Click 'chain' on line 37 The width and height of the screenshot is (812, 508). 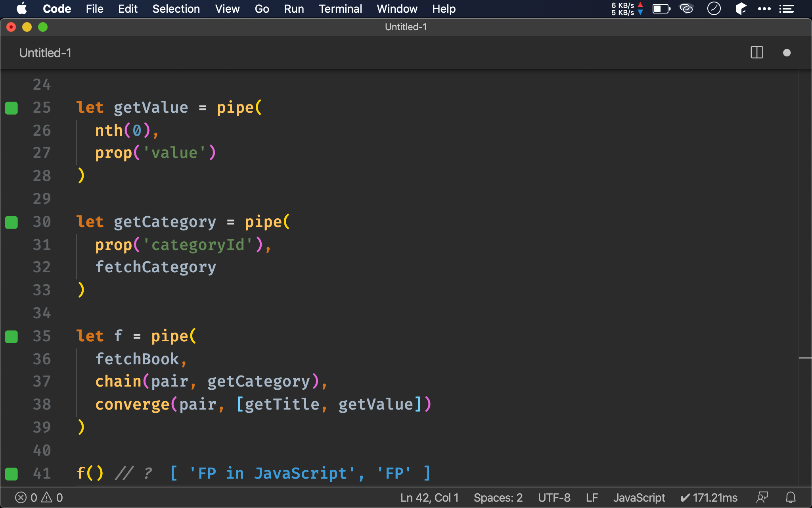pos(118,381)
